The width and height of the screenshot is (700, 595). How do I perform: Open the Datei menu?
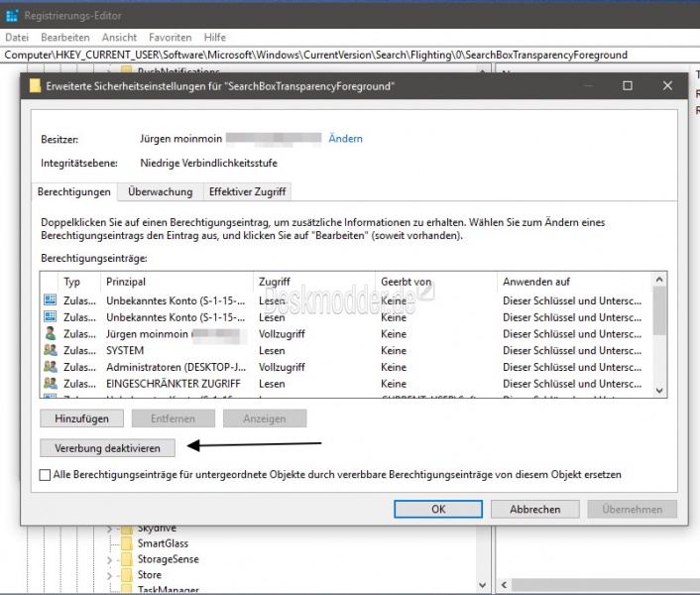coord(17,38)
